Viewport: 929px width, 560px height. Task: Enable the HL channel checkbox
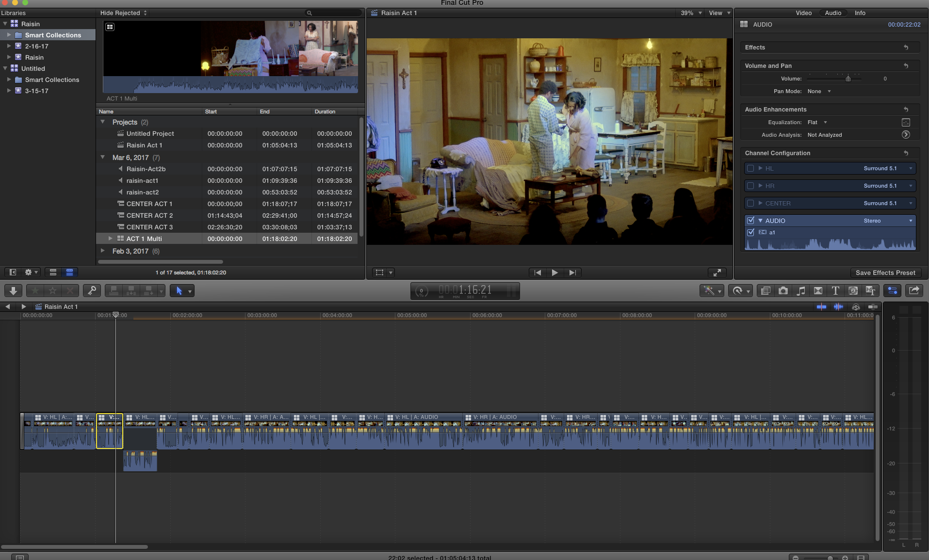point(750,168)
